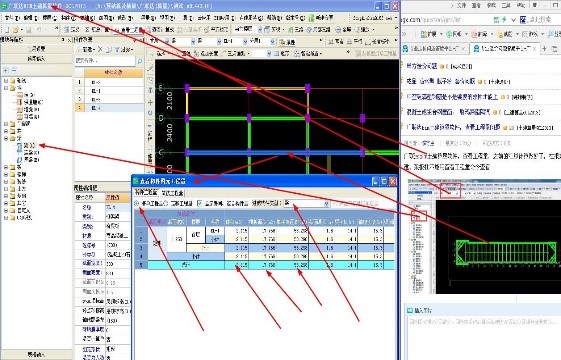Click the minus collapse-all icon above the module tree
Image resolution: width=561 pixels, height=360 pixels.
(x=14, y=70)
